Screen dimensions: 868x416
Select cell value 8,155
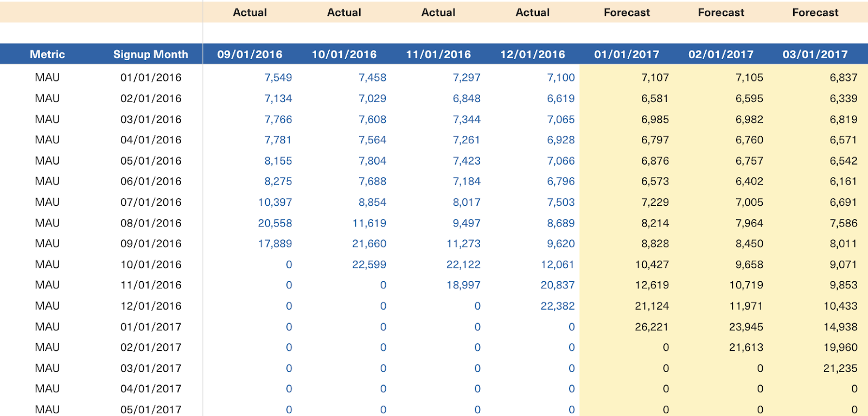(x=278, y=161)
